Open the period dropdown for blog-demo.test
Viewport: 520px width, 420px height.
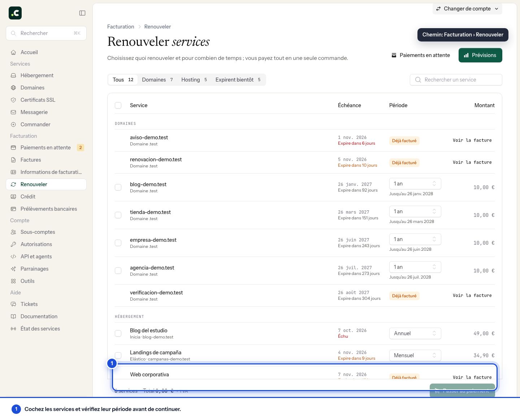[x=415, y=184]
